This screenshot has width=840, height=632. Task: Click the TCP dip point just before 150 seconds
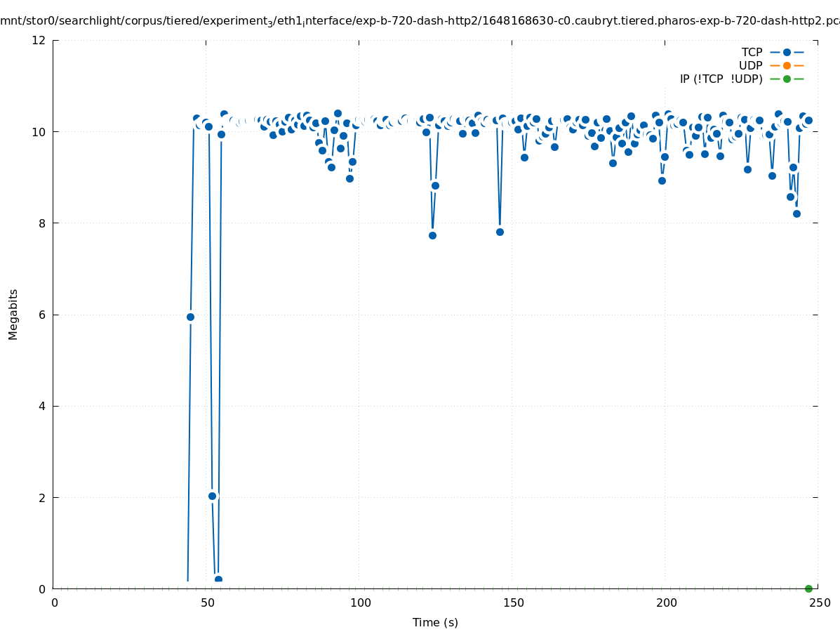(500, 232)
